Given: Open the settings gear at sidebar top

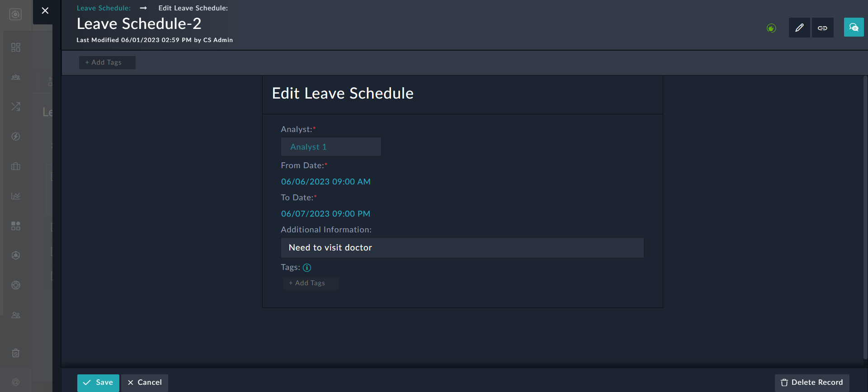Looking at the screenshot, I should click(x=16, y=14).
